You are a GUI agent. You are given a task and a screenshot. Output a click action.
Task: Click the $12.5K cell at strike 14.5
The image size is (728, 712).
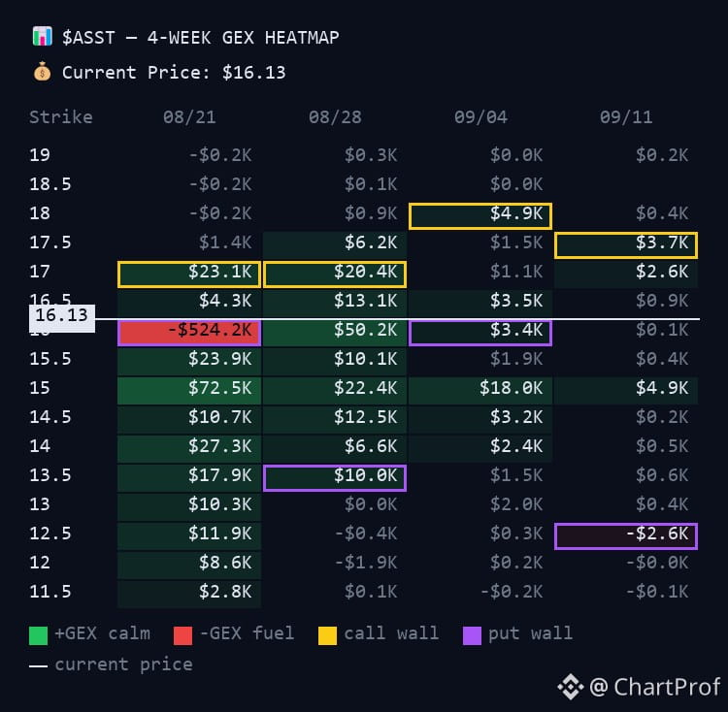pos(335,419)
